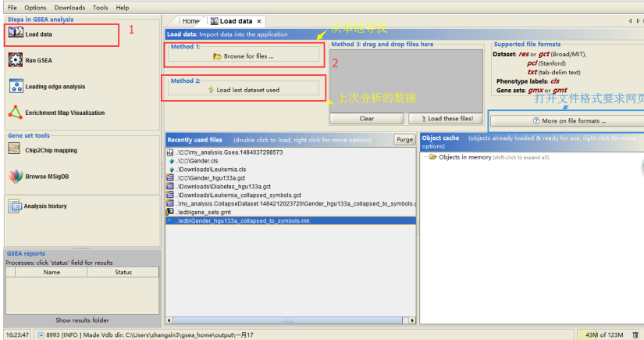
Task: Click Show results folder
Action: pos(82,320)
